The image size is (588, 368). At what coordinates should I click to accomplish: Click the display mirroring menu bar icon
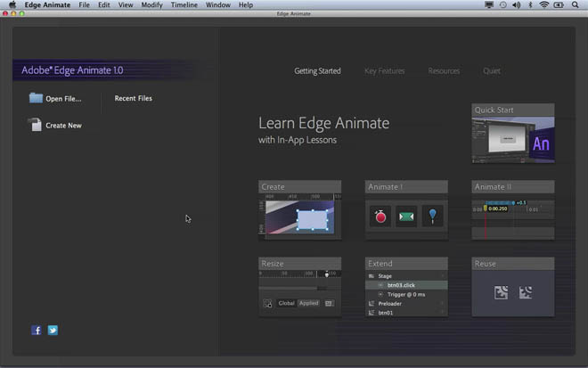tap(489, 4)
